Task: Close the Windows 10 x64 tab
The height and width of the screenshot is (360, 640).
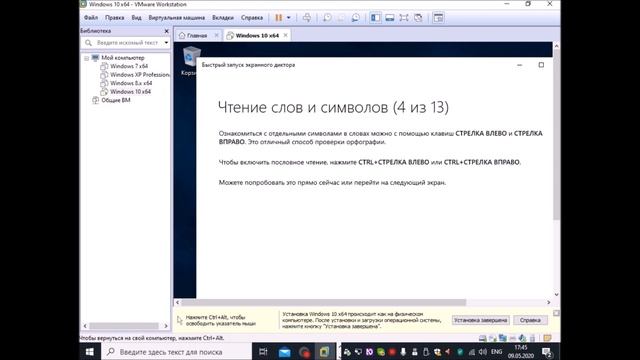Action: pos(285,36)
